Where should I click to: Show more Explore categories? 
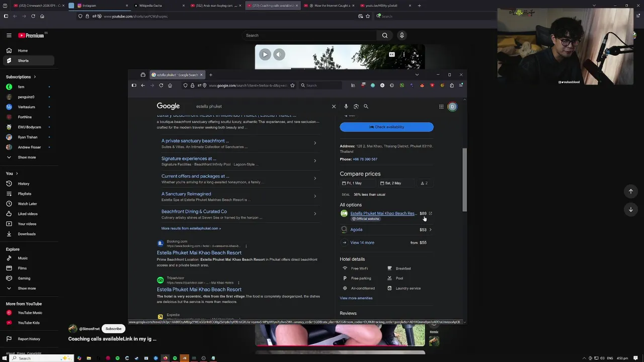28,288
